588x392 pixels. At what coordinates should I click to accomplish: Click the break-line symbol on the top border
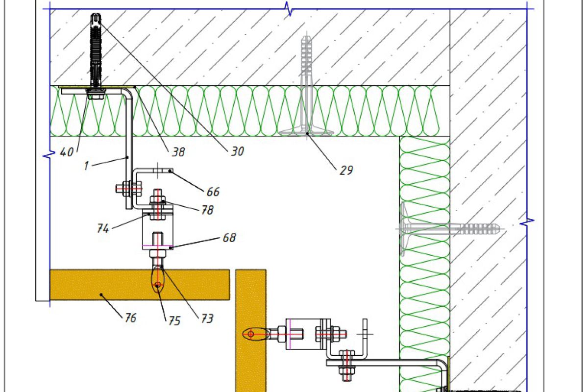pyautogui.click(x=290, y=8)
